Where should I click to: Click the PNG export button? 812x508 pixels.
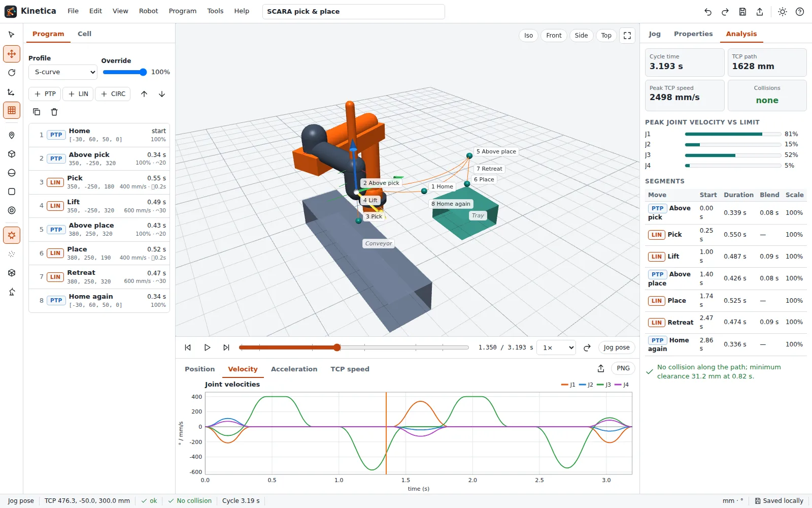pos(623,368)
